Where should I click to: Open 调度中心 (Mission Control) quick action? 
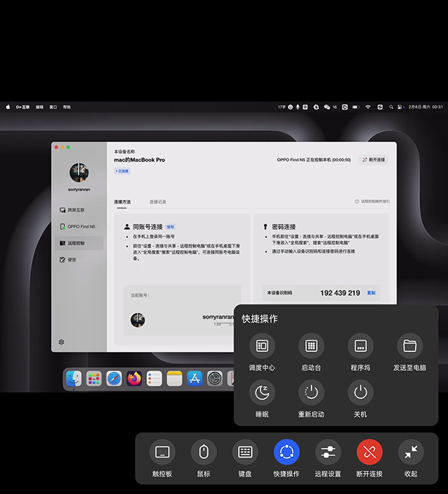coord(262,346)
